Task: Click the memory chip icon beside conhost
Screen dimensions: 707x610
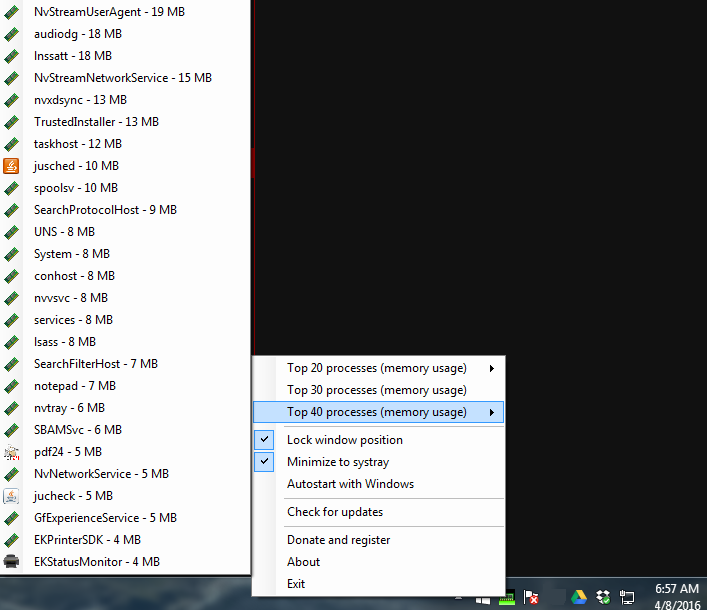Action: tap(11, 276)
